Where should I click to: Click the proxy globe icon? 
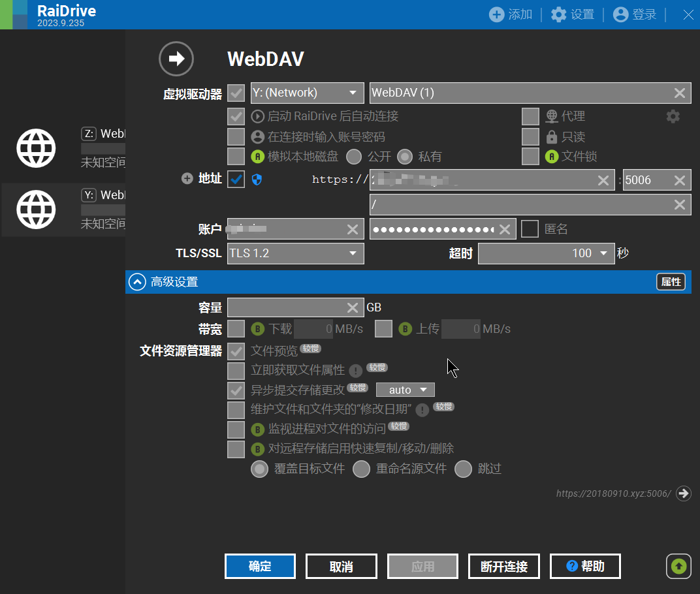tap(552, 116)
